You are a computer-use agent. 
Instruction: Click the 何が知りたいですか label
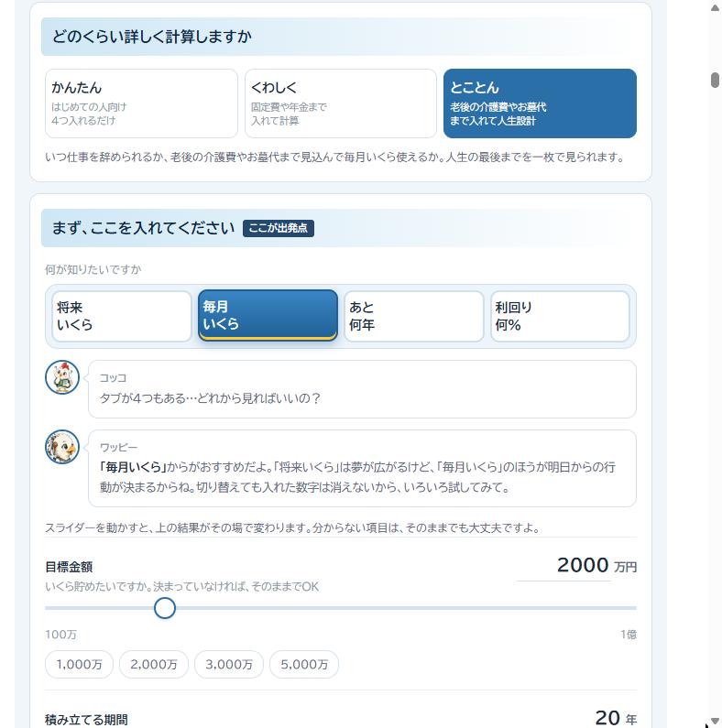tap(93, 270)
